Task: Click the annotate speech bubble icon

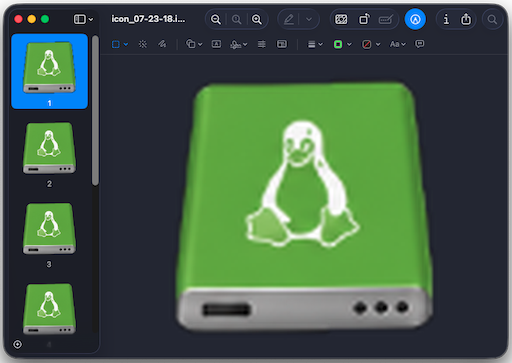Action: coord(420,44)
